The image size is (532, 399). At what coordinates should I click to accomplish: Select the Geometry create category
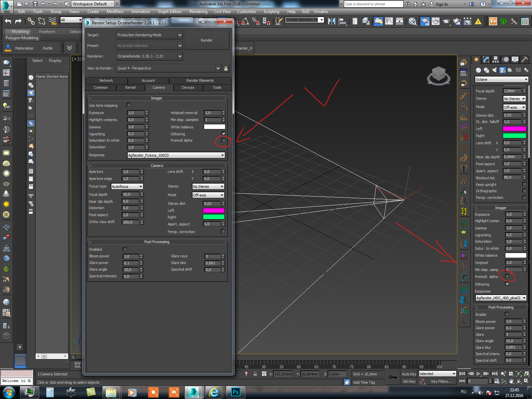coord(478,70)
